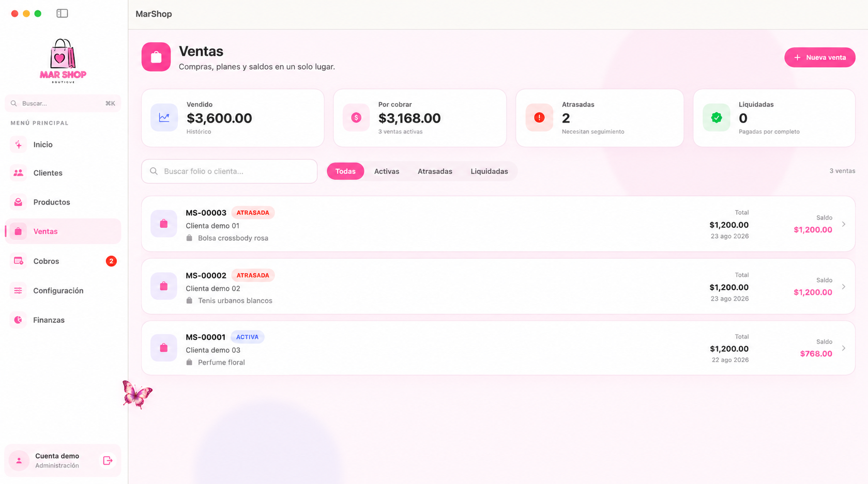Click the Cuenta demo avatar icon
Viewport: 868px width, 484px height.
(19, 460)
